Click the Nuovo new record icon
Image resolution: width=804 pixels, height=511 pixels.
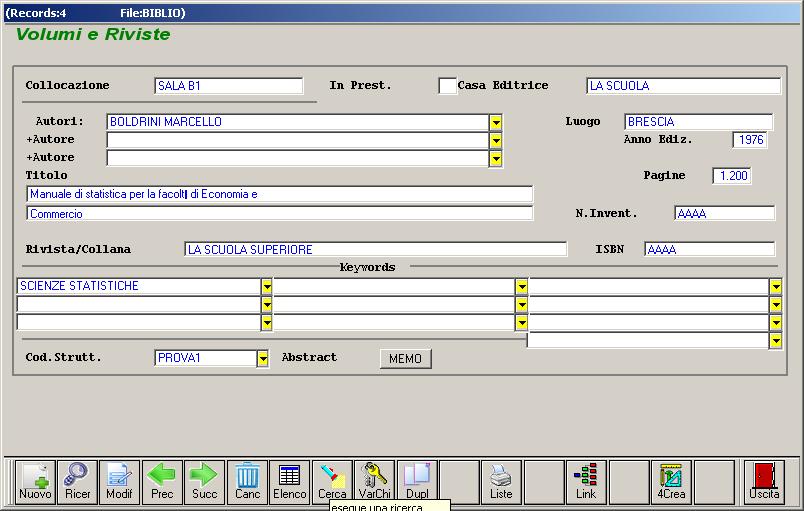pyautogui.click(x=35, y=482)
